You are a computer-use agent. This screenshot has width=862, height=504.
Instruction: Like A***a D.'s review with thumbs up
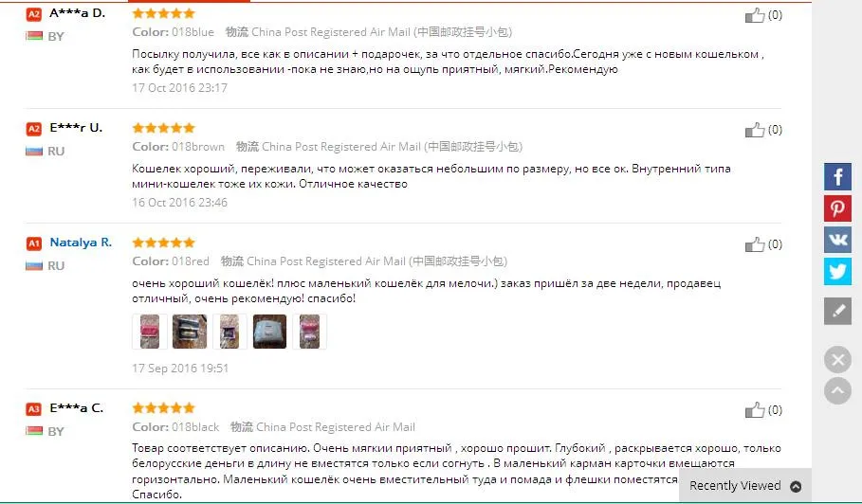click(755, 15)
